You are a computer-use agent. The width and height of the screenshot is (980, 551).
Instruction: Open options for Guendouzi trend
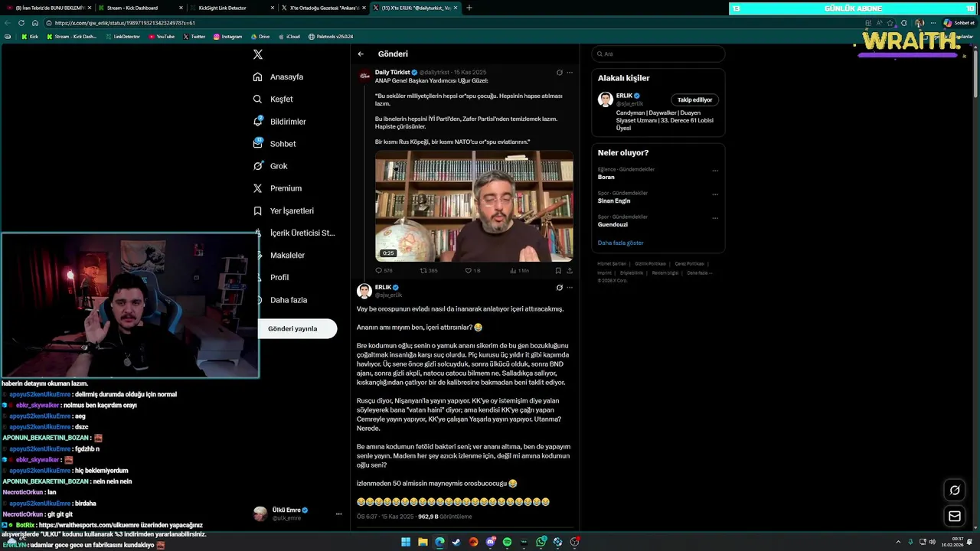pyautogui.click(x=715, y=218)
